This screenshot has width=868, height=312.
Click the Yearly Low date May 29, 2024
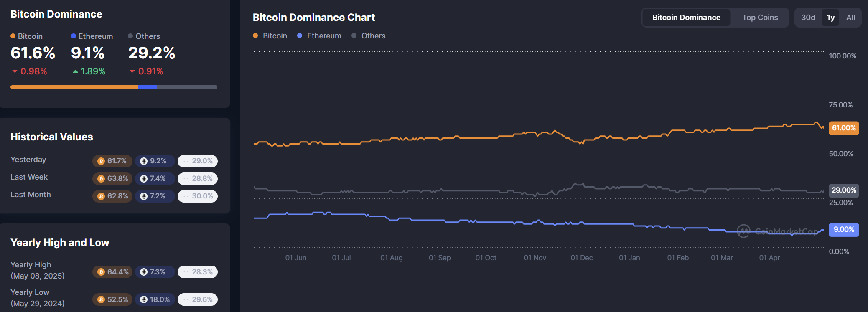click(x=38, y=304)
